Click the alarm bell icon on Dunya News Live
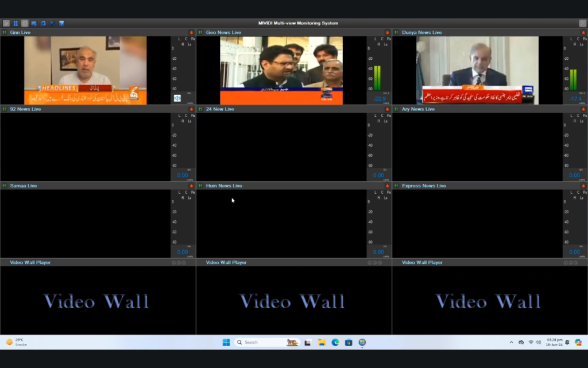Image resolution: width=588 pixels, height=368 pixels. [x=582, y=32]
